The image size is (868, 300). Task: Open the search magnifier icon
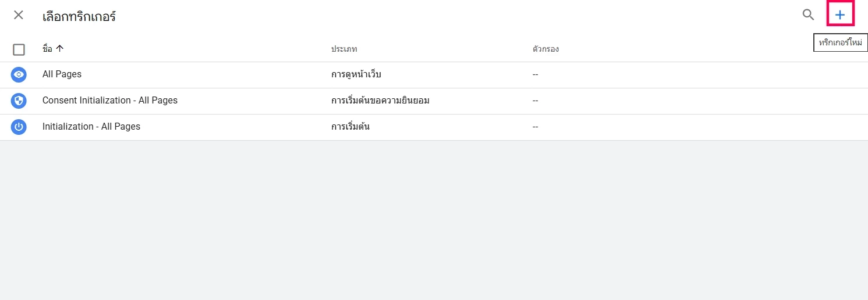pos(808,15)
